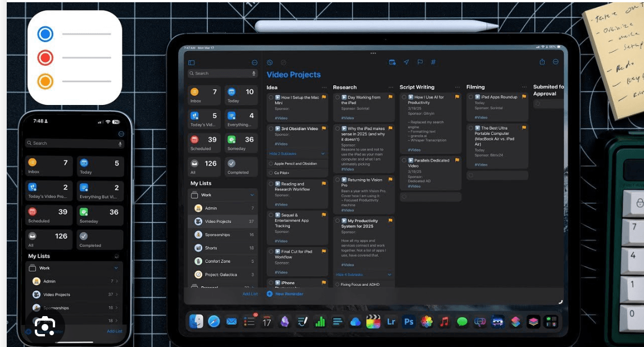The width and height of the screenshot is (644, 347).
Task: Open the Comfort Zone list in iPad sidebar
Action: click(223, 261)
